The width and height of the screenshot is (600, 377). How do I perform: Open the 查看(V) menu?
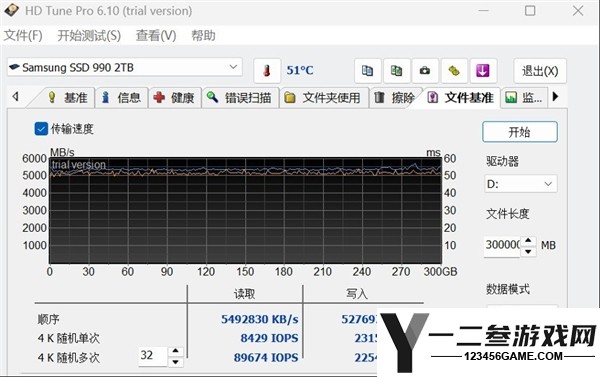[156, 36]
